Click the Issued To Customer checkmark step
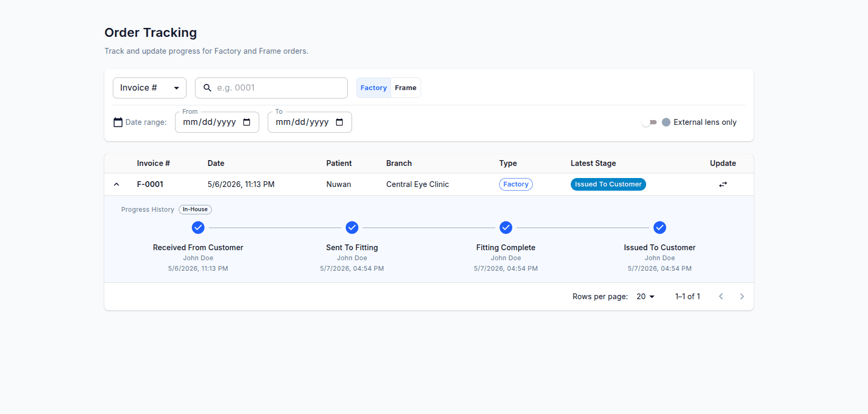The image size is (868, 414). click(x=660, y=228)
